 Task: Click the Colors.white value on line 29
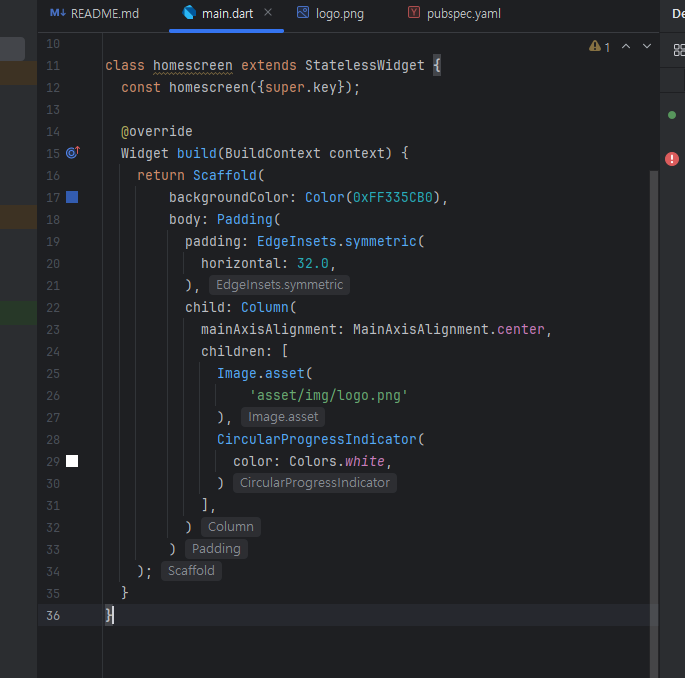tap(337, 461)
